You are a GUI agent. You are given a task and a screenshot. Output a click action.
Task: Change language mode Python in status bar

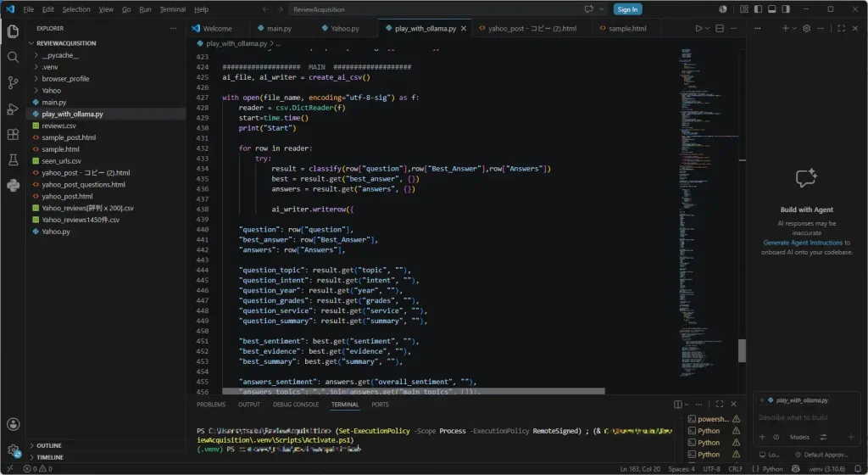[772, 469]
